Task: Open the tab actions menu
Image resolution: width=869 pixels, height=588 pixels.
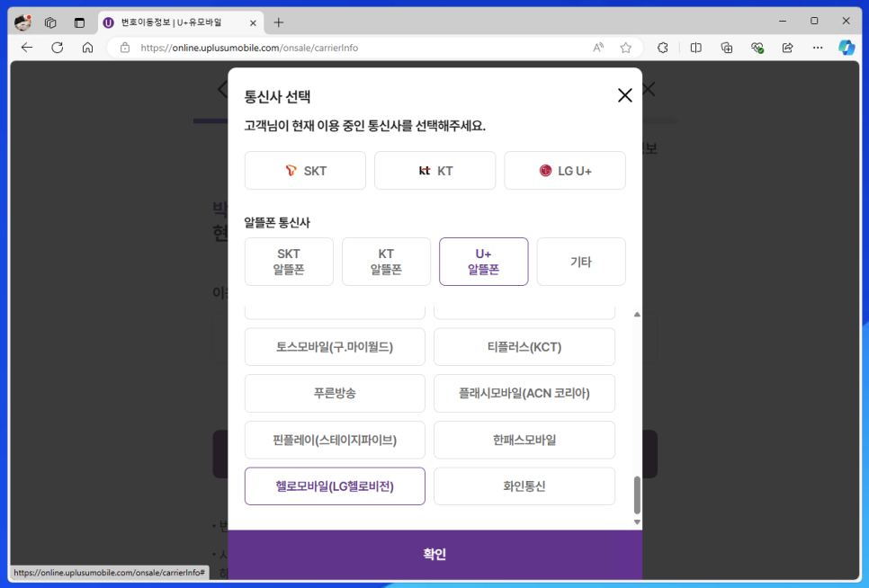Action: point(79,22)
